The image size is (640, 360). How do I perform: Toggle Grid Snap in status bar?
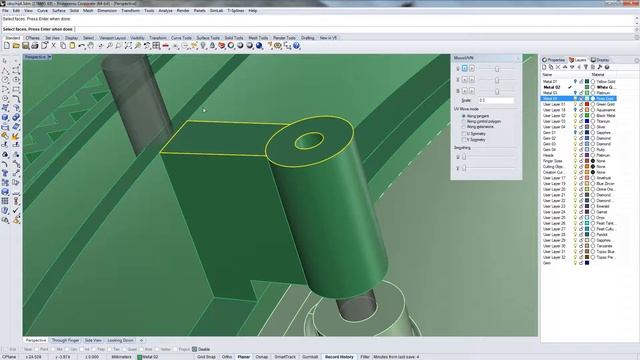pos(207,357)
